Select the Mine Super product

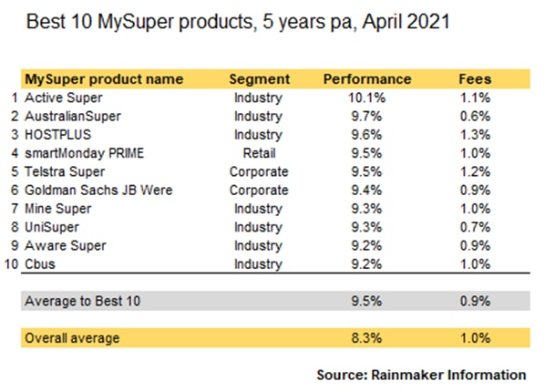[58, 209]
